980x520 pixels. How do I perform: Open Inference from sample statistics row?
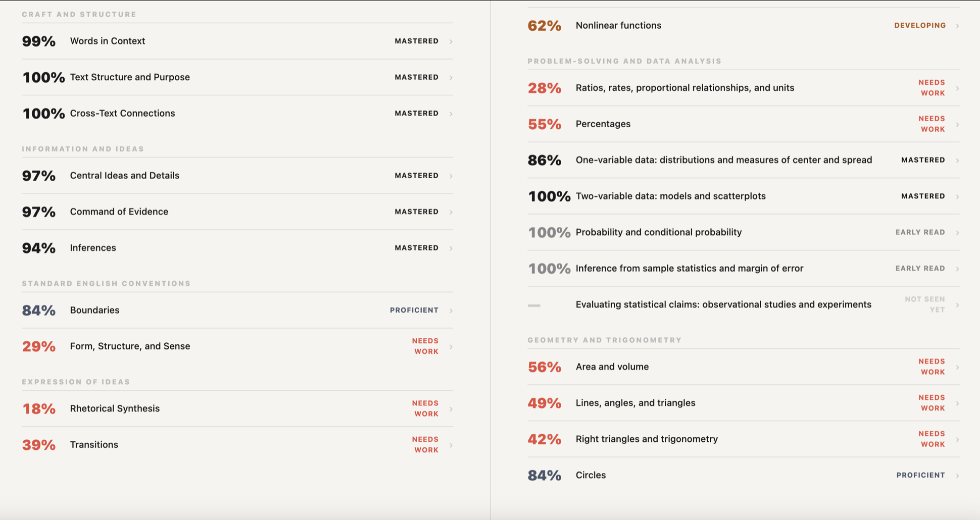[744, 269]
